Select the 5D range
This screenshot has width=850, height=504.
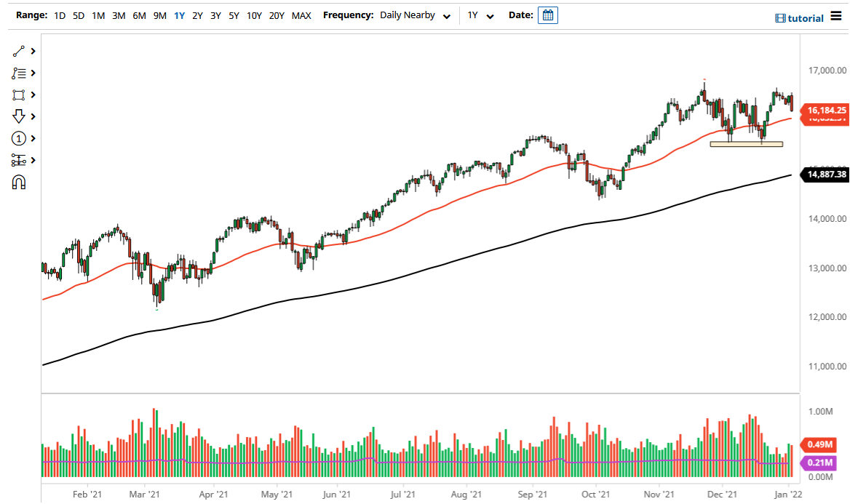pos(78,15)
